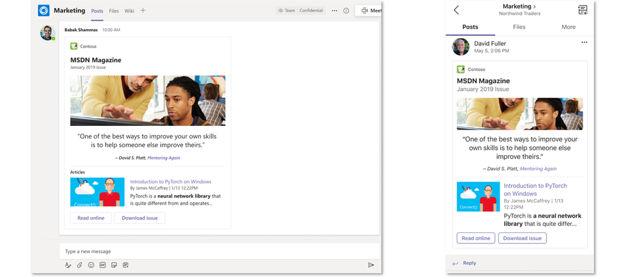Insert a GIF
The width and height of the screenshot is (644, 277).
[x=102, y=265]
